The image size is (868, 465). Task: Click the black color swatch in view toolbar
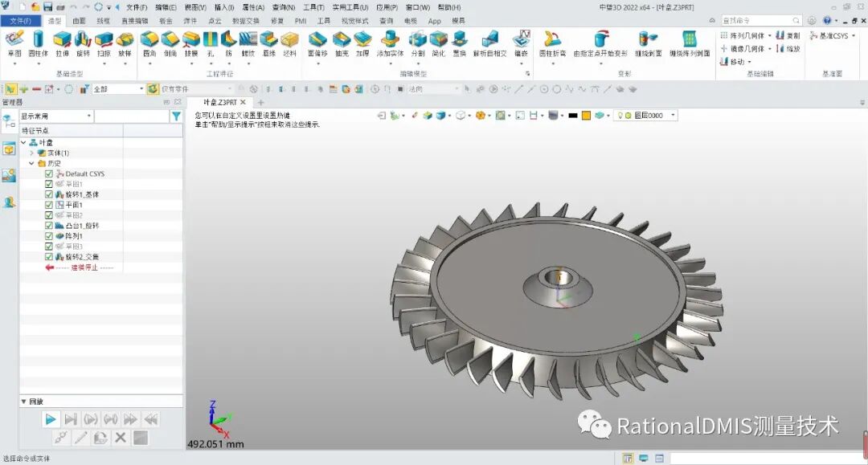573,116
